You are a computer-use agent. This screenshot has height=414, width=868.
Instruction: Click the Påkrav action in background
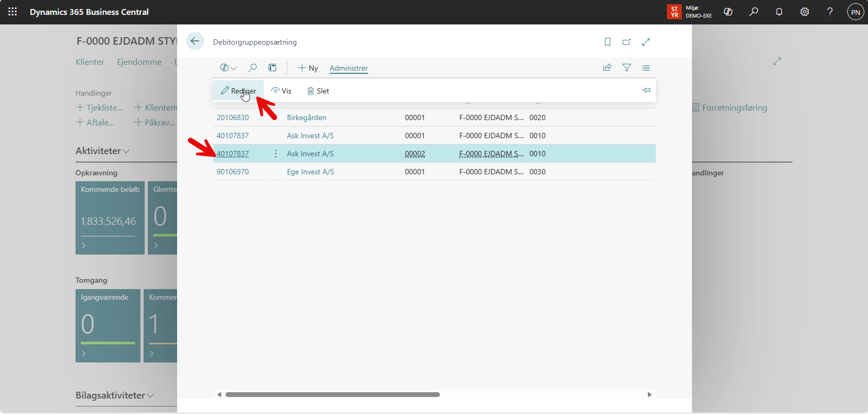coord(154,122)
